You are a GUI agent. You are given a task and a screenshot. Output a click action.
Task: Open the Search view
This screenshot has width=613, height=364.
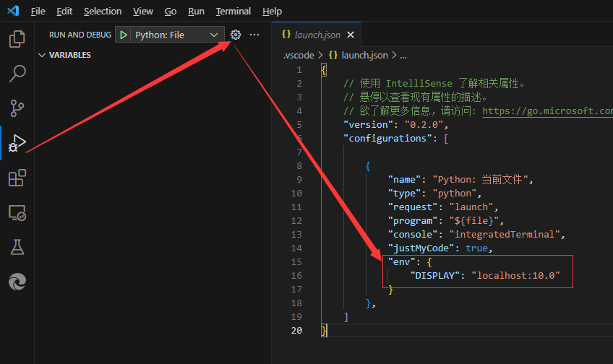tap(17, 73)
